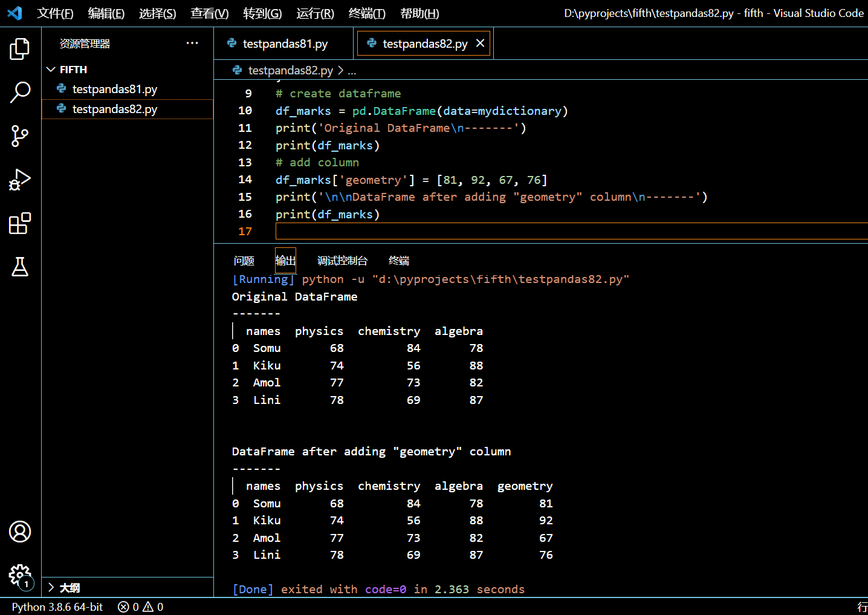Close the testpandas82.py editor tab
This screenshot has height=615, width=868.
click(481, 43)
